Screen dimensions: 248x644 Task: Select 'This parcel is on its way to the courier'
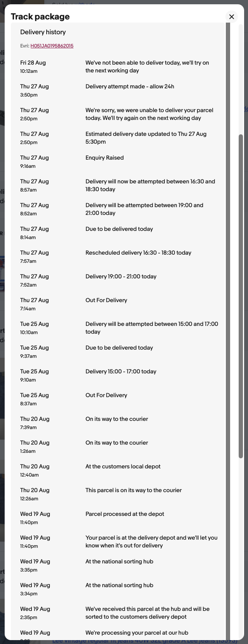(134, 490)
